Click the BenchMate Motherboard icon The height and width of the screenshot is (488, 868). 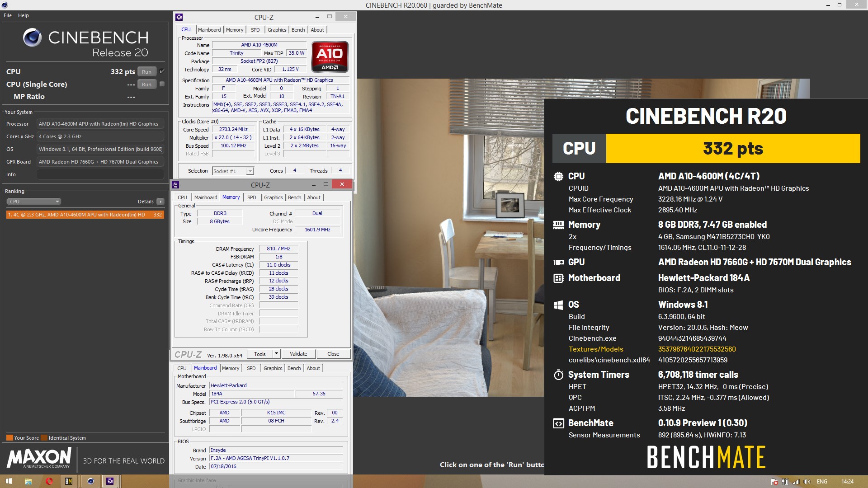(558, 278)
